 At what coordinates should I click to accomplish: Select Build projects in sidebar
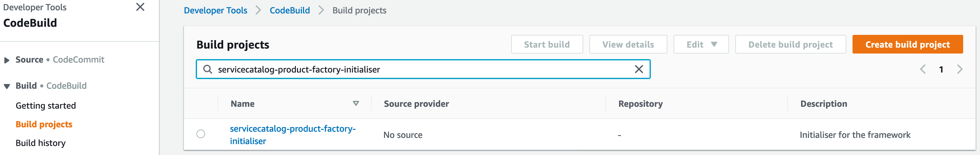pos(44,124)
